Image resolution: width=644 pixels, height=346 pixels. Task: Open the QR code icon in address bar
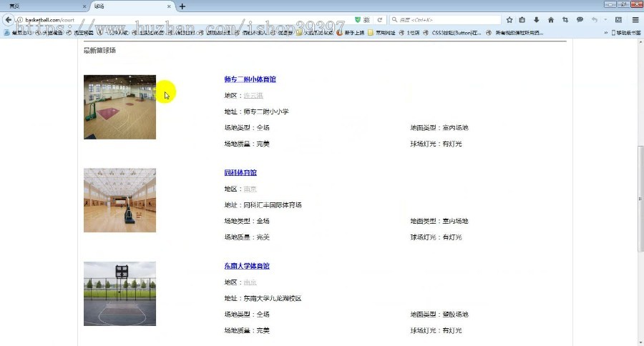coord(366,20)
